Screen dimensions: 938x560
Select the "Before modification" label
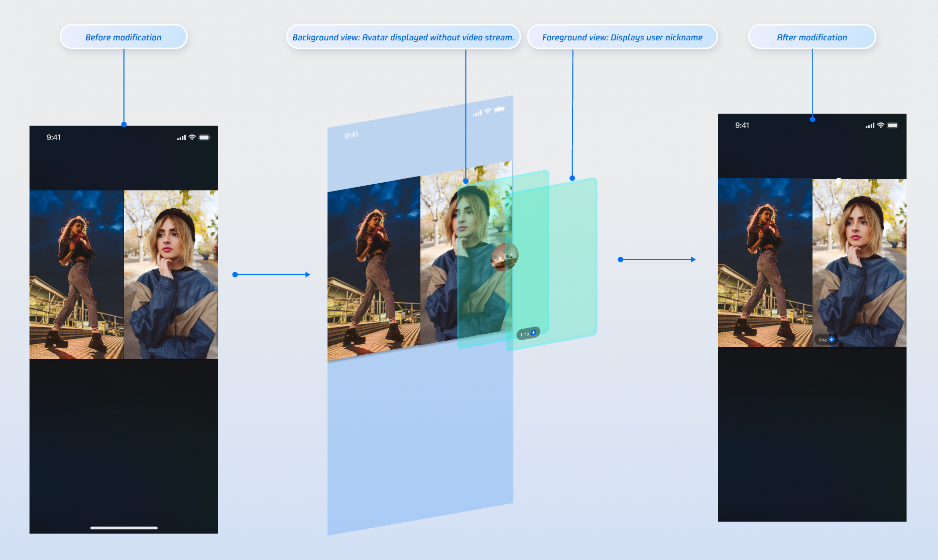click(124, 37)
